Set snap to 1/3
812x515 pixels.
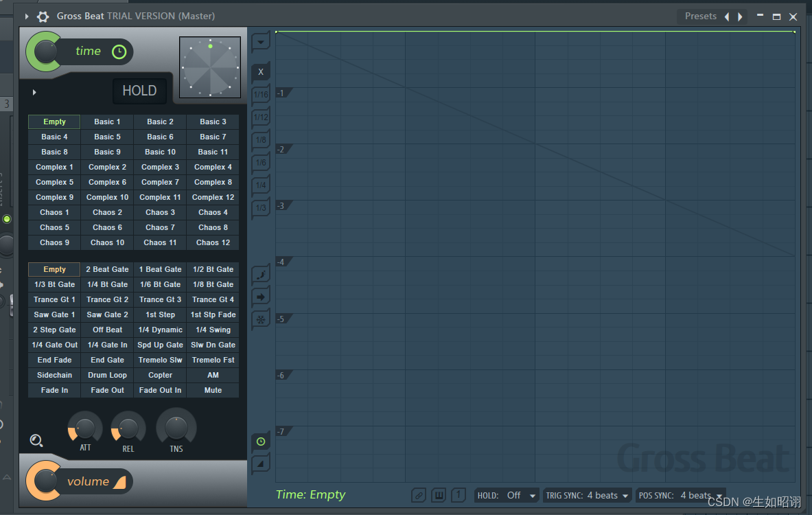coord(260,208)
